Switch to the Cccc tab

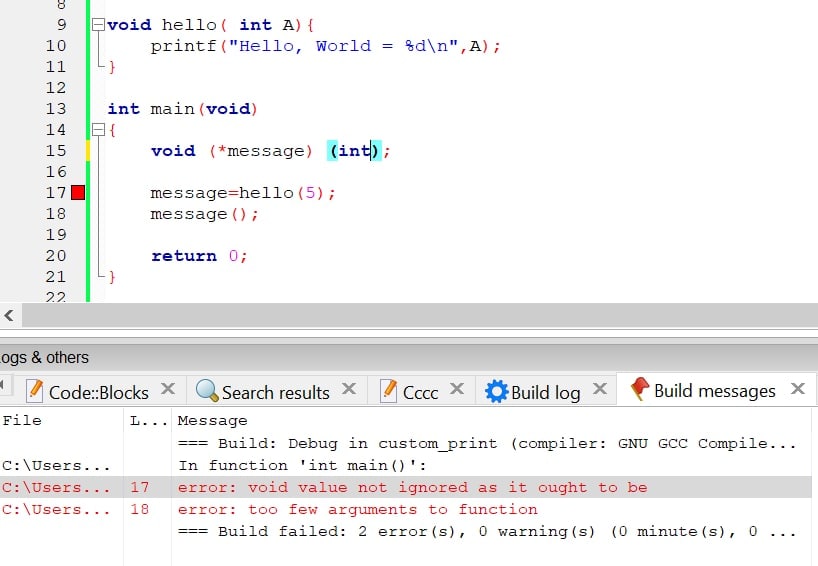pyautogui.click(x=420, y=392)
